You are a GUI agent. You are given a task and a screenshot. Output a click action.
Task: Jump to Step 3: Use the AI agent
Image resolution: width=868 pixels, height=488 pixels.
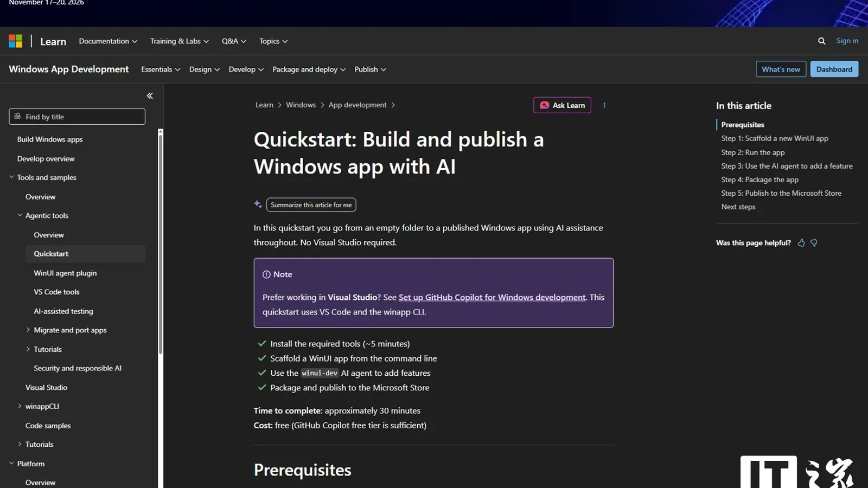point(787,166)
